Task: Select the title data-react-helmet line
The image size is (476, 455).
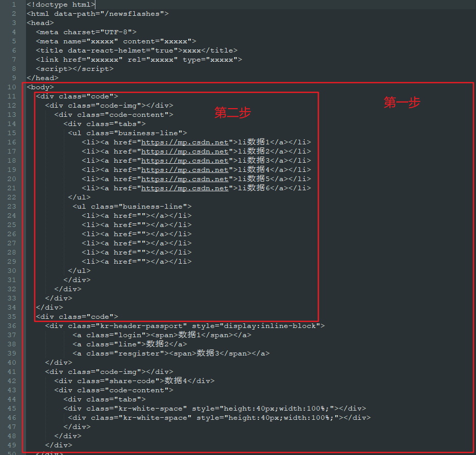Action: click(x=137, y=50)
